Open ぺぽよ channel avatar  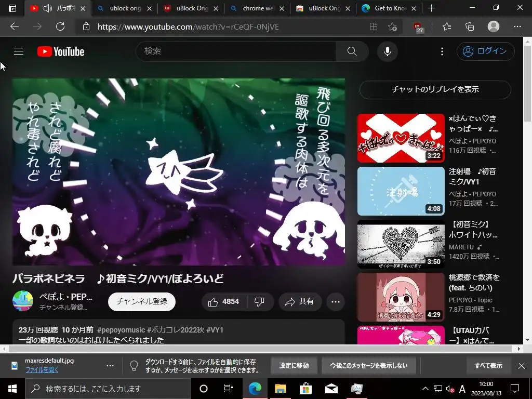23,301
